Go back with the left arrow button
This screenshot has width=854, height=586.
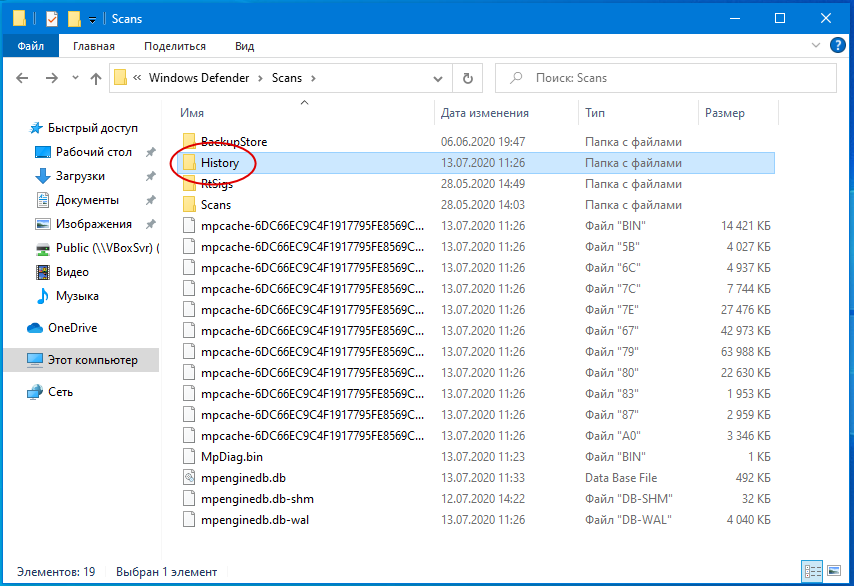22,78
